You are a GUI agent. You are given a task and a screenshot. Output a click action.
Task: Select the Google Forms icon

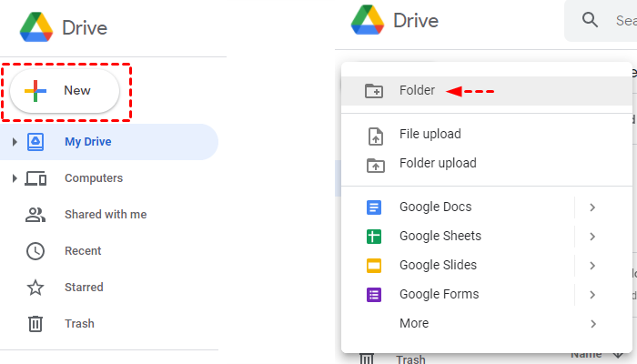click(374, 294)
